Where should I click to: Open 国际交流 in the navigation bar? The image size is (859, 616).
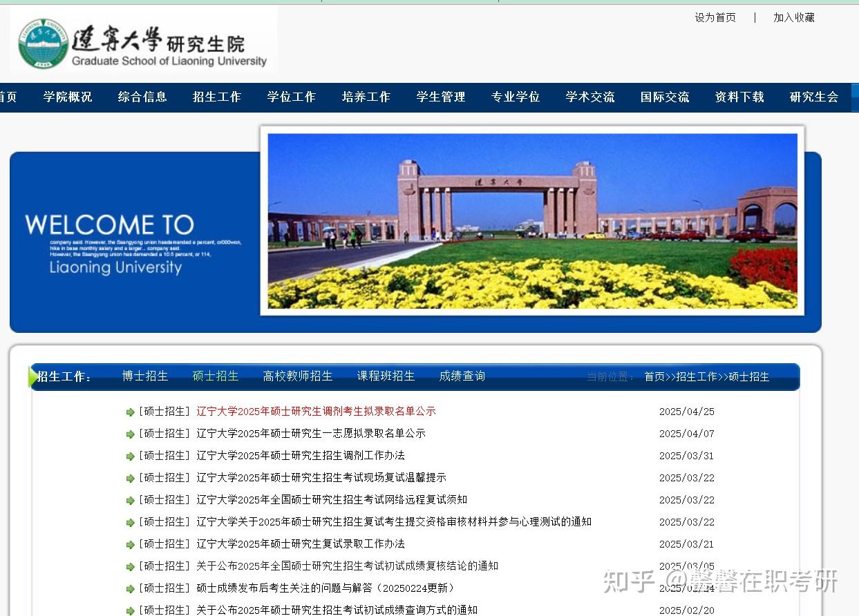pyautogui.click(x=665, y=97)
